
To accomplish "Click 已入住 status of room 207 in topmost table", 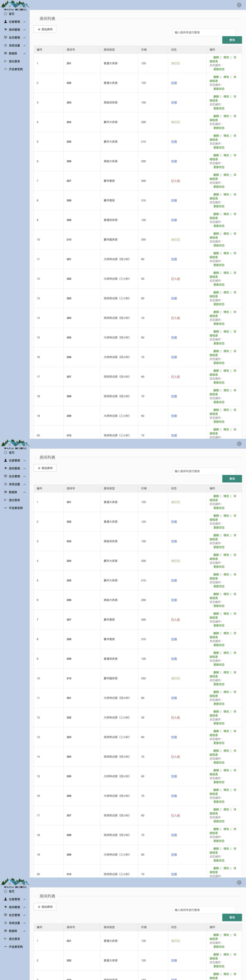I will point(175,181).
